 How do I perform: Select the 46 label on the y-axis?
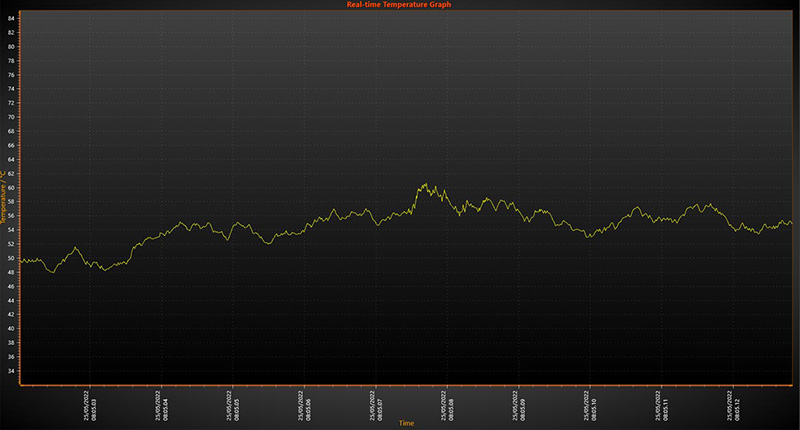point(11,287)
